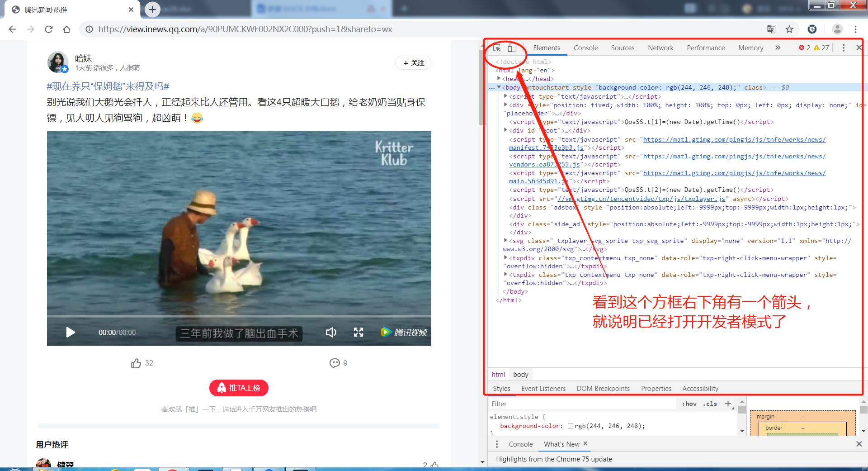Reload the current page
This screenshot has width=868, height=471.
click(48, 29)
